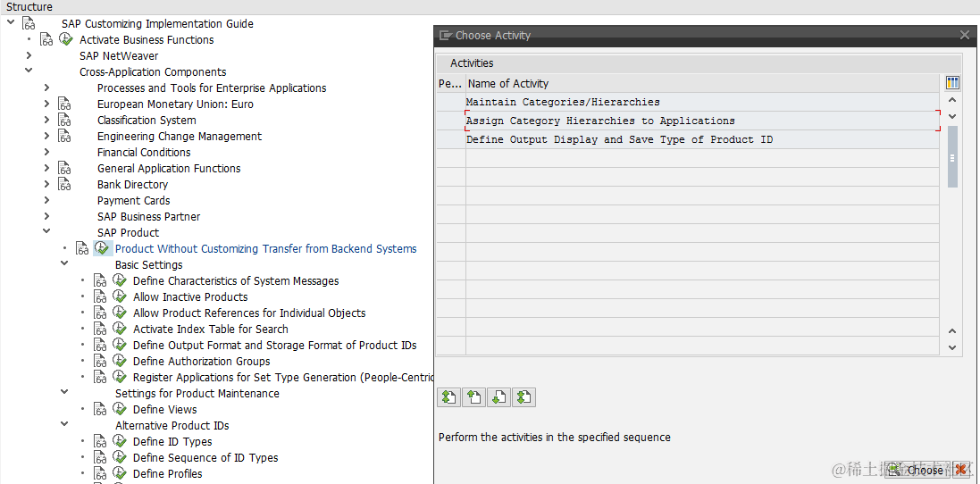Image resolution: width=980 pixels, height=484 pixels.
Task: Go to previous page in Choose Activity dialog
Action: [x=473, y=397]
